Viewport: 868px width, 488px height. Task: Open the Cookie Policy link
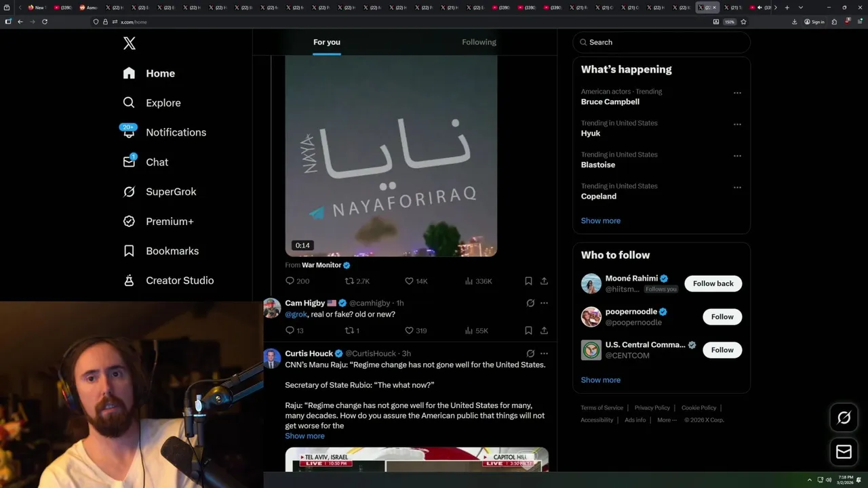698,408
